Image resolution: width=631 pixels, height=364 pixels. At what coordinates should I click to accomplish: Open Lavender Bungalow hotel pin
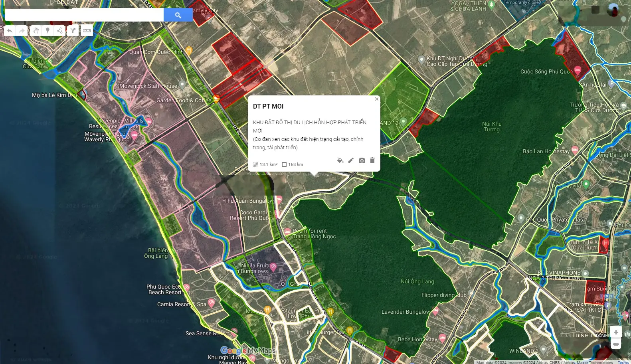point(435,310)
